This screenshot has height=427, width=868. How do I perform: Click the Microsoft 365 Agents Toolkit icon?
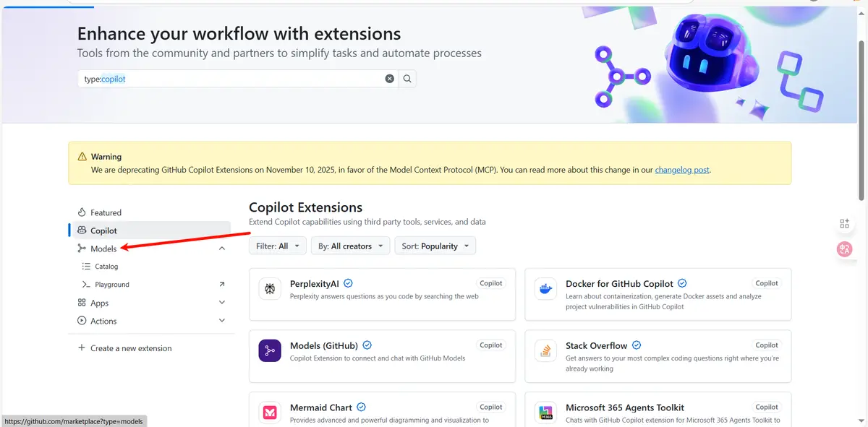tap(545, 413)
